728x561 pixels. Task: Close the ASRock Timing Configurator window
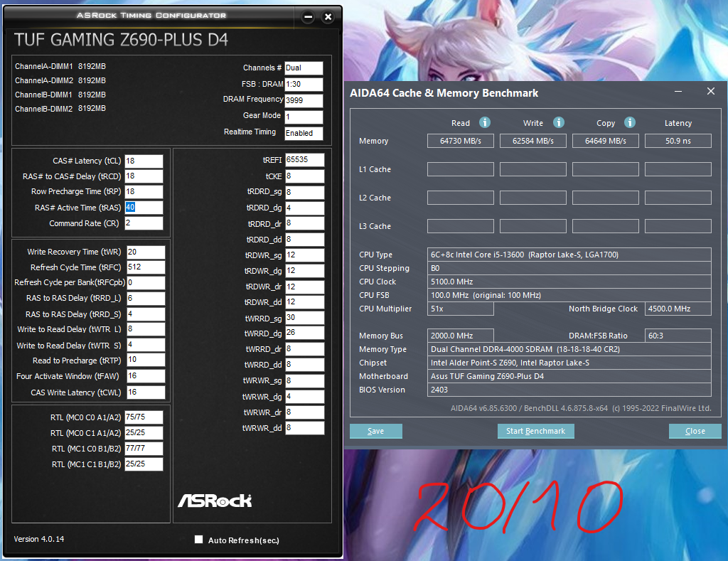tap(328, 17)
